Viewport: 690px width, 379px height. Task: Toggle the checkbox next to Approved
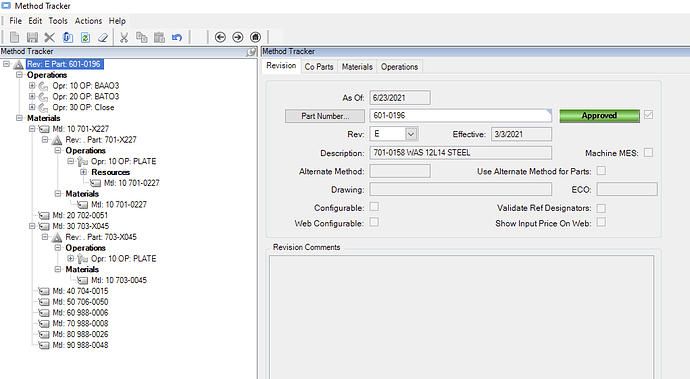648,115
